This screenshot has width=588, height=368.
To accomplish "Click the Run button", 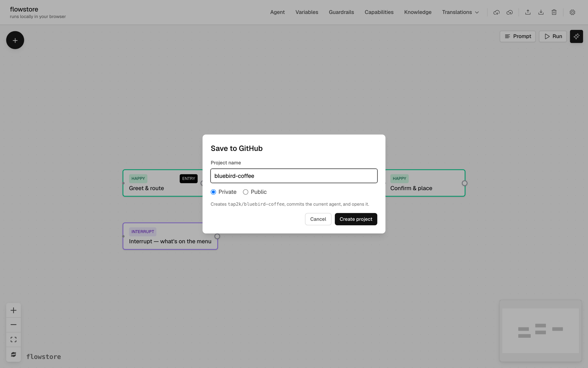I will [x=553, y=37].
